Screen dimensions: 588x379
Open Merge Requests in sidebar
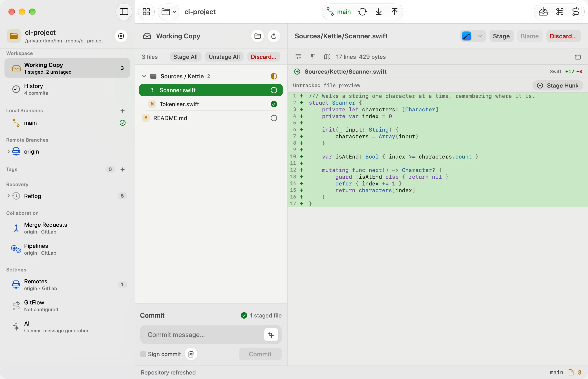[x=67, y=228]
